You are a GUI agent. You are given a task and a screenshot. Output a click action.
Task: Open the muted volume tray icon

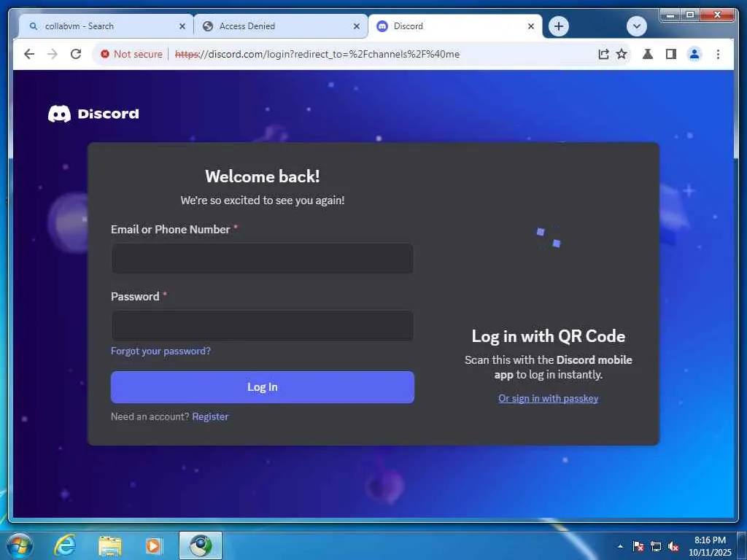click(673, 546)
